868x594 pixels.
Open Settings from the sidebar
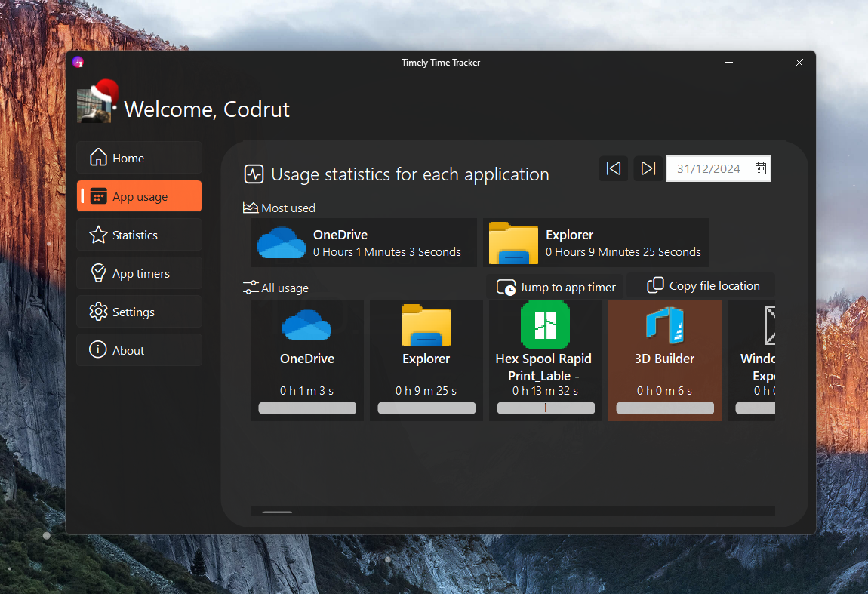[139, 312]
